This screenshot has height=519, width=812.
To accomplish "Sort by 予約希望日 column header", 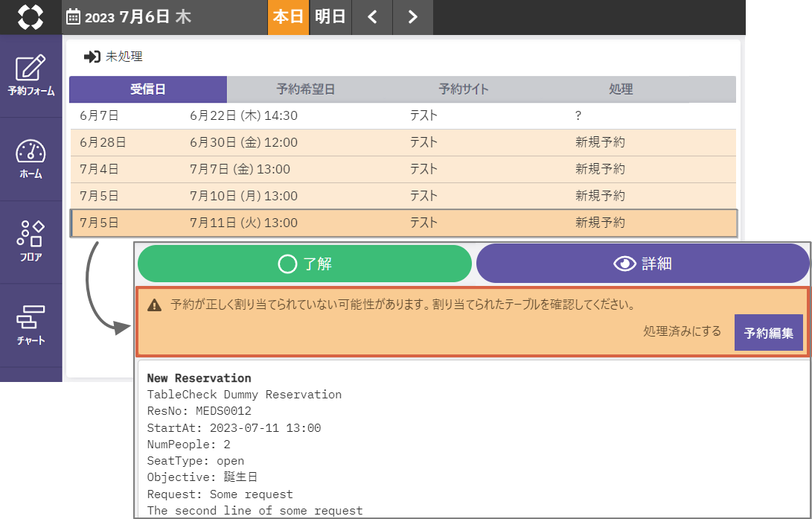I will coord(305,89).
